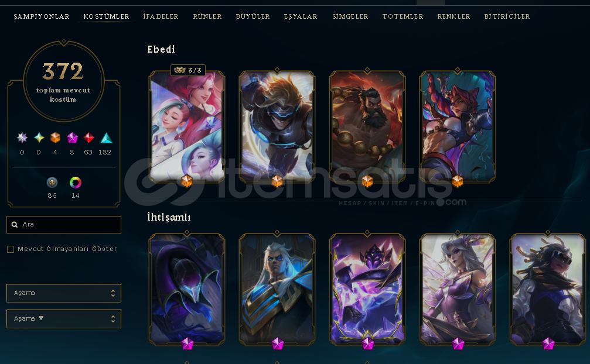
Task: Click the magnifier icon in search box
Action: (15, 225)
